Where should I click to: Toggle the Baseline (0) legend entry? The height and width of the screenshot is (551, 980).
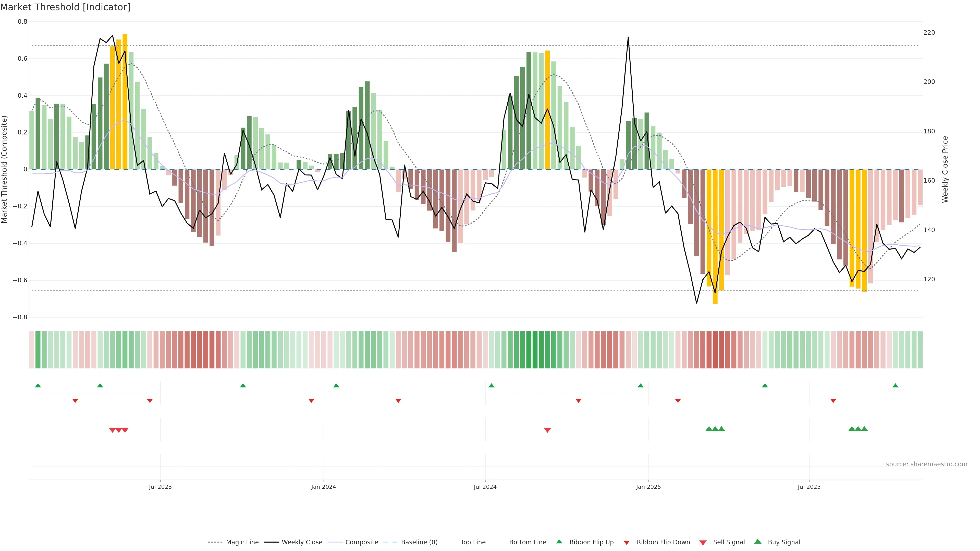coord(419,542)
